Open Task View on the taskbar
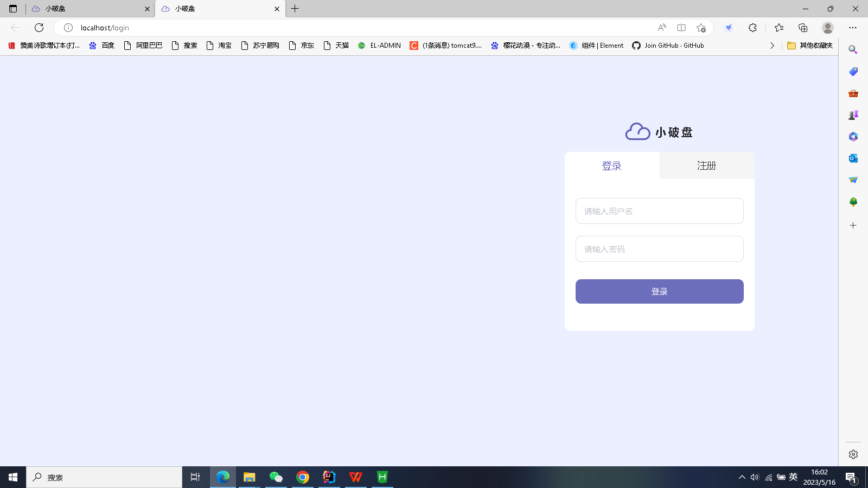 click(195, 477)
